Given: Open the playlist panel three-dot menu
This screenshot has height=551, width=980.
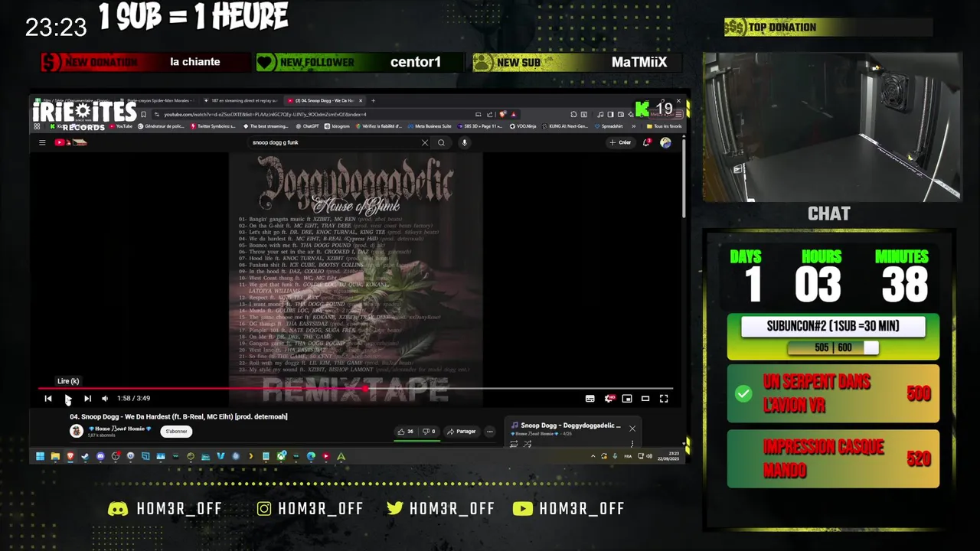Looking at the screenshot, I should point(632,444).
